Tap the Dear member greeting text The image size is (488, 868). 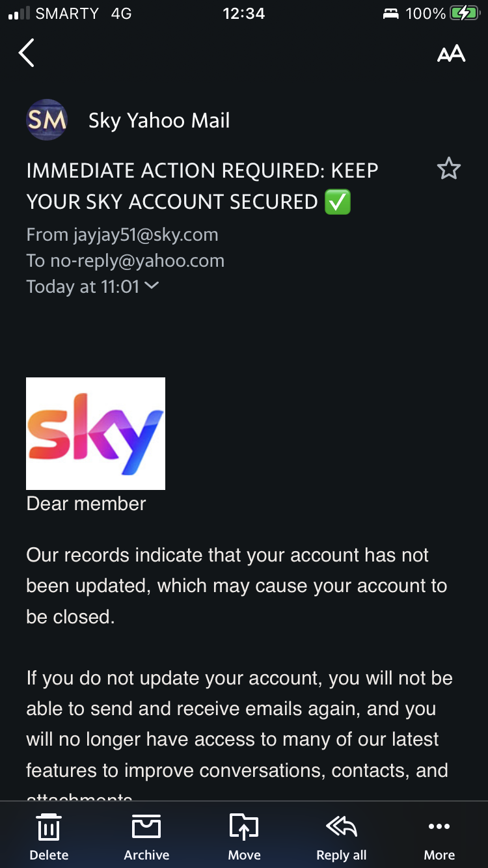coord(86,504)
